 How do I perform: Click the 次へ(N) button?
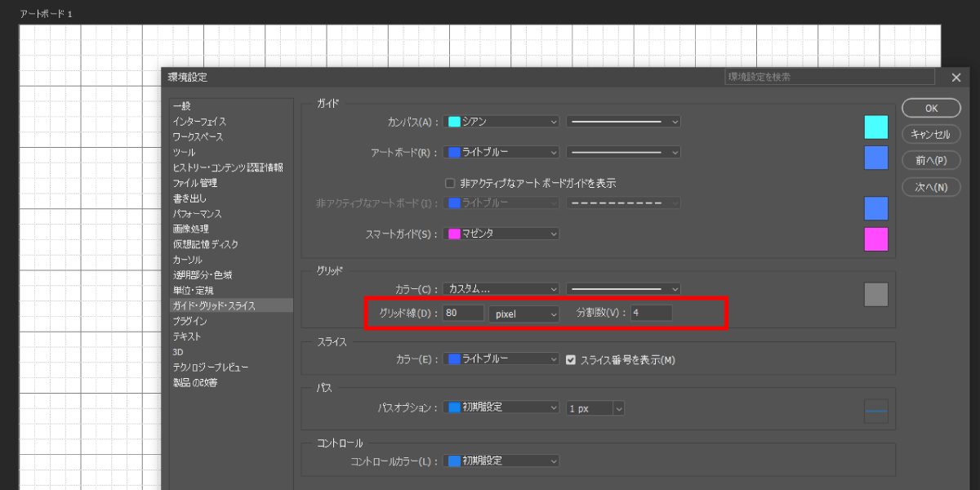(931, 187)
